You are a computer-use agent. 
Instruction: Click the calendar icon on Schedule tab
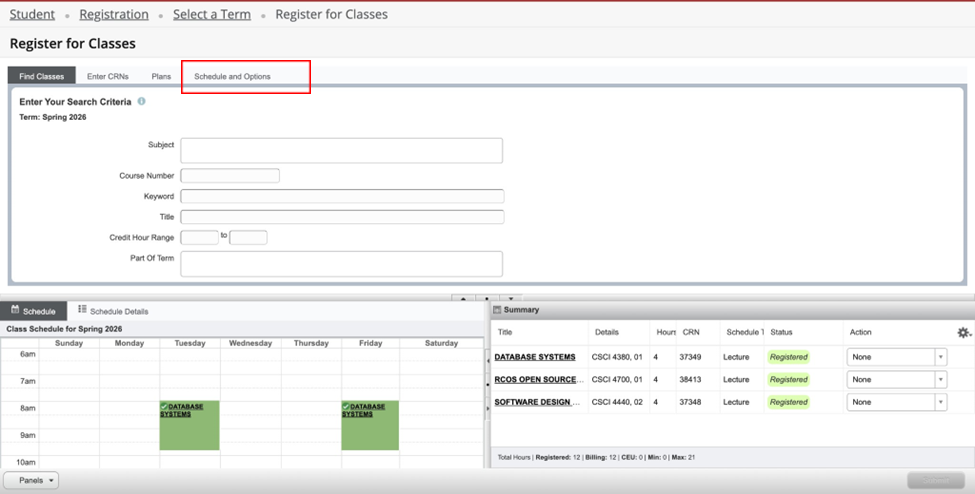[x=16, y=310]
